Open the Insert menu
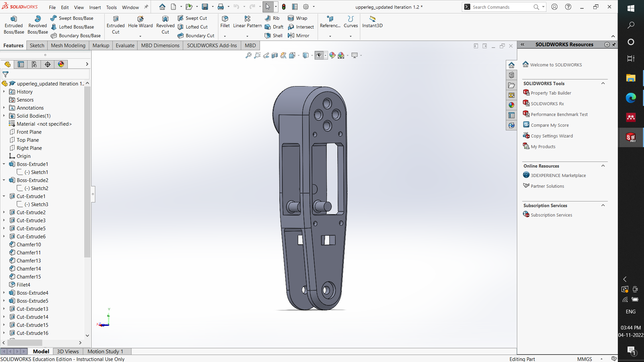Image resolution: width=644 pixels, height=362 pixels. (95, 7)
